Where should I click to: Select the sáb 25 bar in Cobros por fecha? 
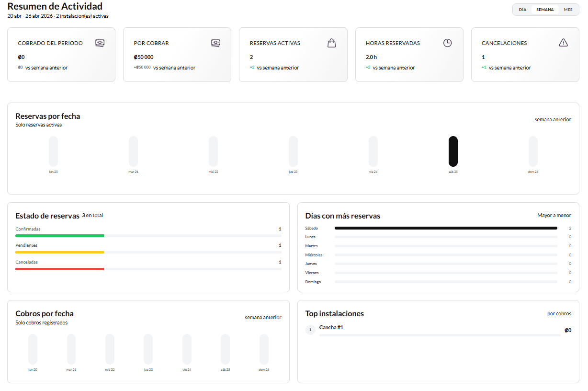click(226, 349)
